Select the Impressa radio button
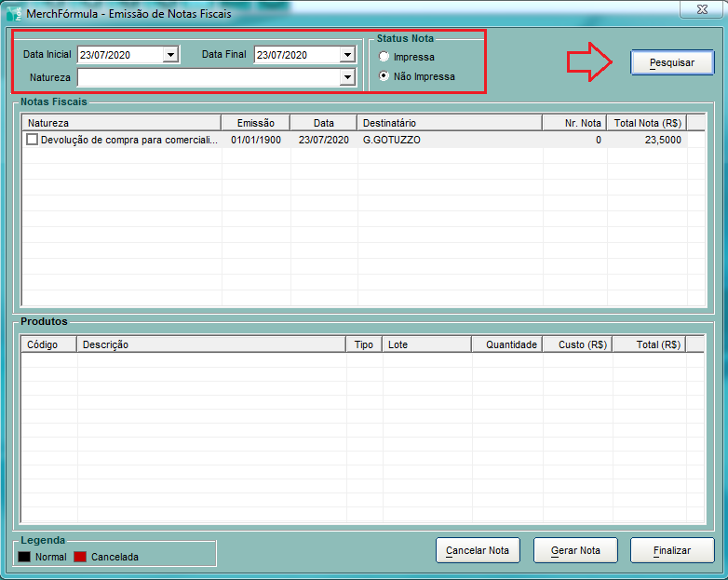 click(384, 58)
